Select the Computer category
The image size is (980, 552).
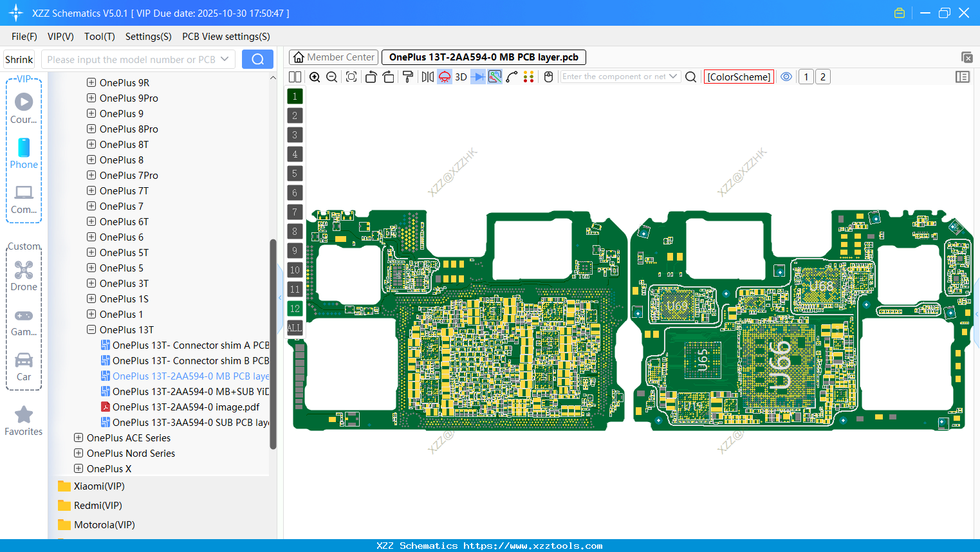[24, 199]
